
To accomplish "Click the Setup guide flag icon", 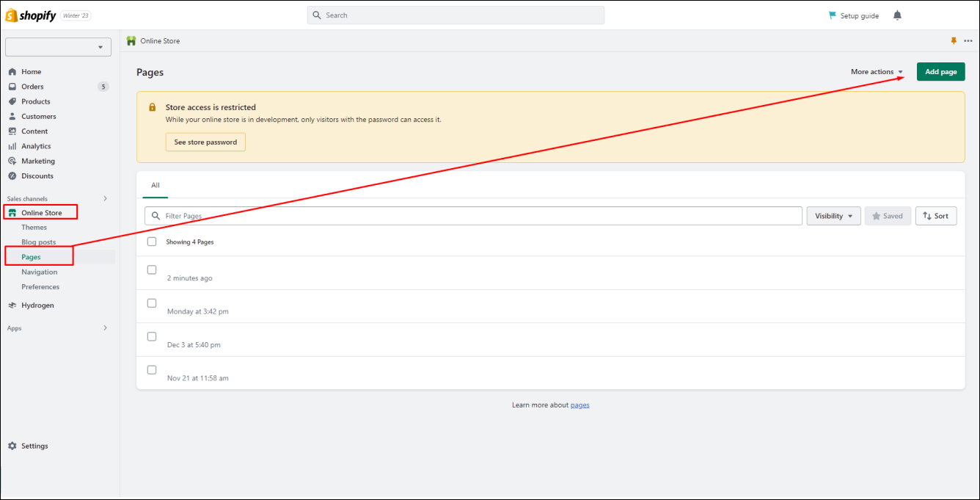I will [833, 15].
